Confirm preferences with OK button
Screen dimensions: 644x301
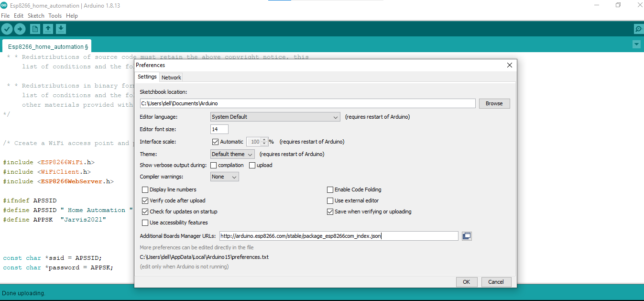(466, 282)
